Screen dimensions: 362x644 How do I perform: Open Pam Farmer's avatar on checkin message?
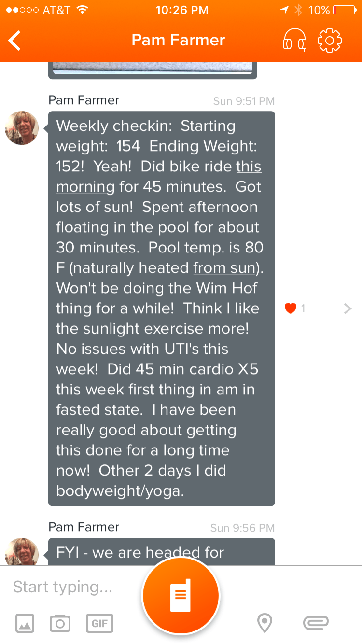(x=22, y=128)
